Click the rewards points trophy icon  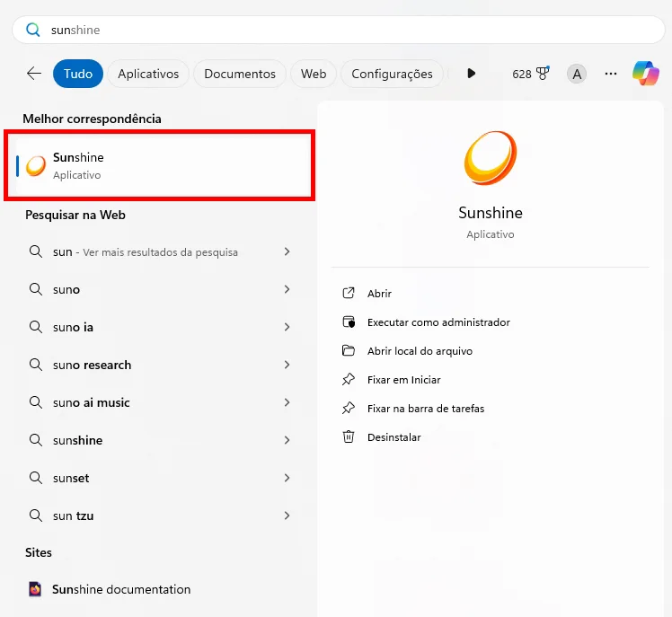coord(542,74)
